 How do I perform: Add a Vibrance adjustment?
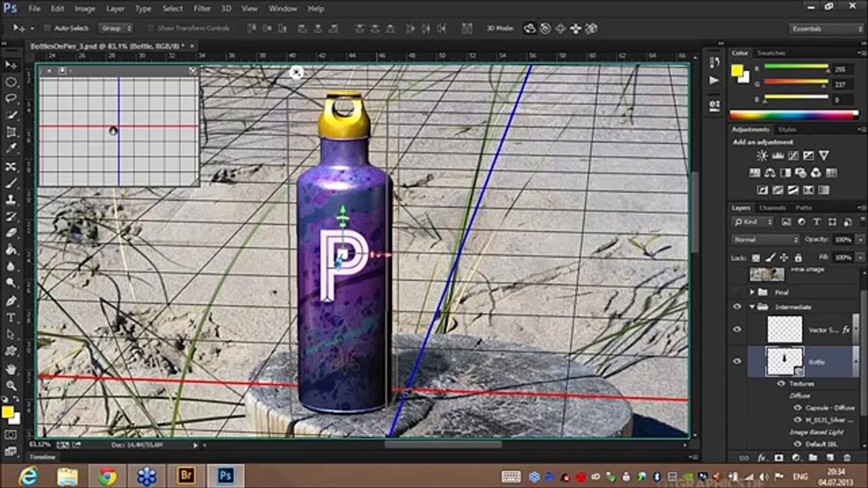(x=824, y=156)
